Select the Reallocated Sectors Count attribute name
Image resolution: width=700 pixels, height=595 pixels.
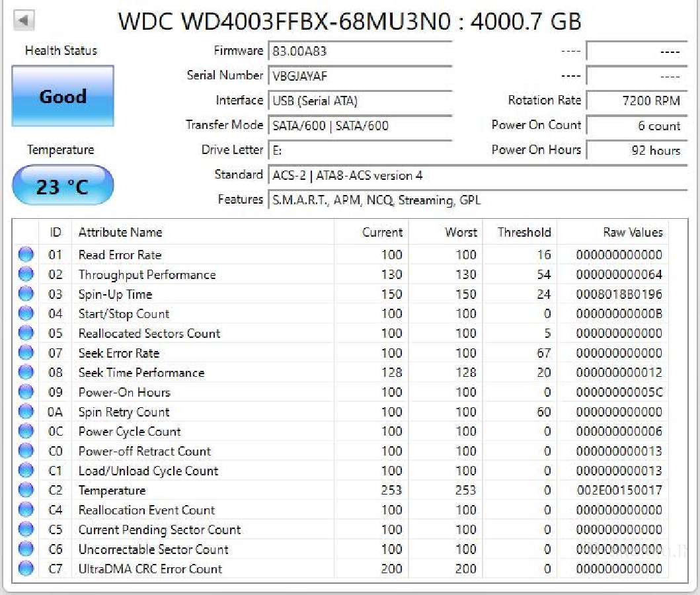[149, 333]
